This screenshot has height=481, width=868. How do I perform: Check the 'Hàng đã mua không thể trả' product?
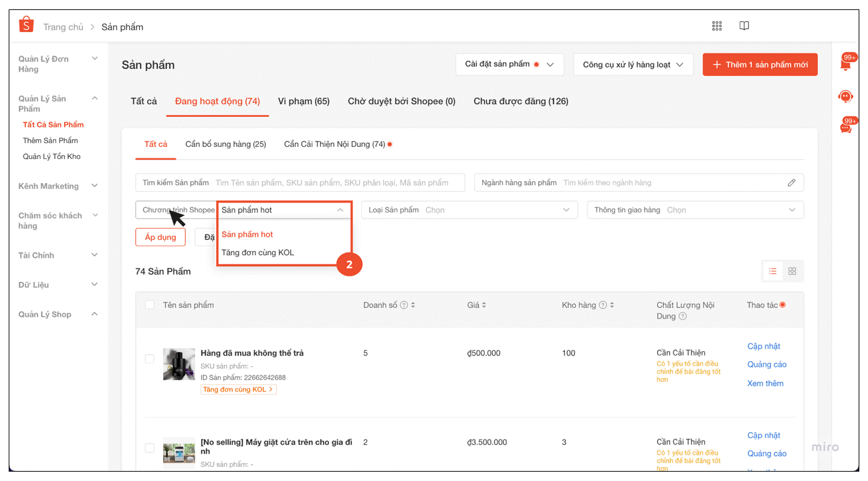(x=150, y=359)
